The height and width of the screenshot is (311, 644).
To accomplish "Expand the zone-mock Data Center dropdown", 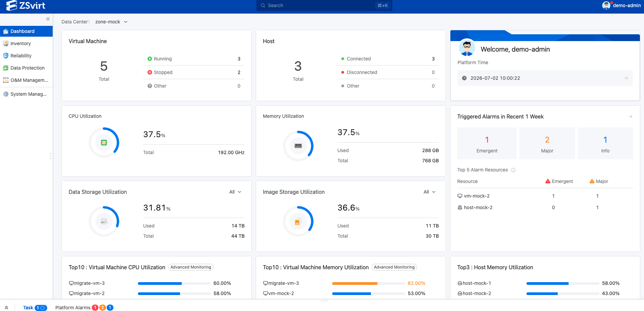I will coord(111,22).
